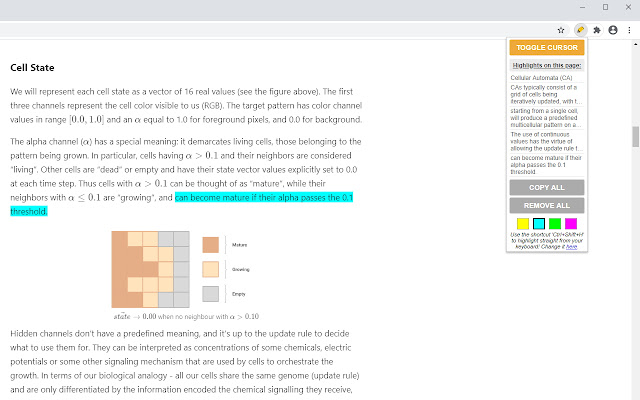Select the 'starting from a single cell' highlight entry
This screenshot has height=400, width=640.
[x=547, y=118]
